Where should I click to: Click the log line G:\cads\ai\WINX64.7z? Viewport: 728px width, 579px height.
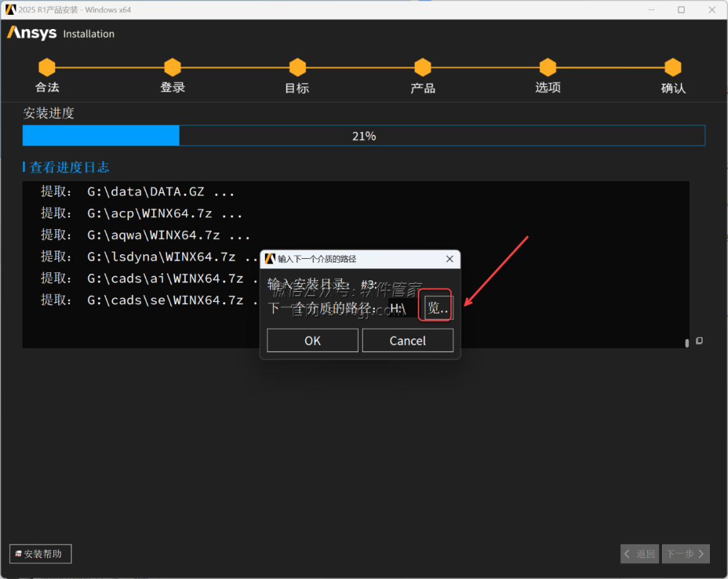point(150,278)
